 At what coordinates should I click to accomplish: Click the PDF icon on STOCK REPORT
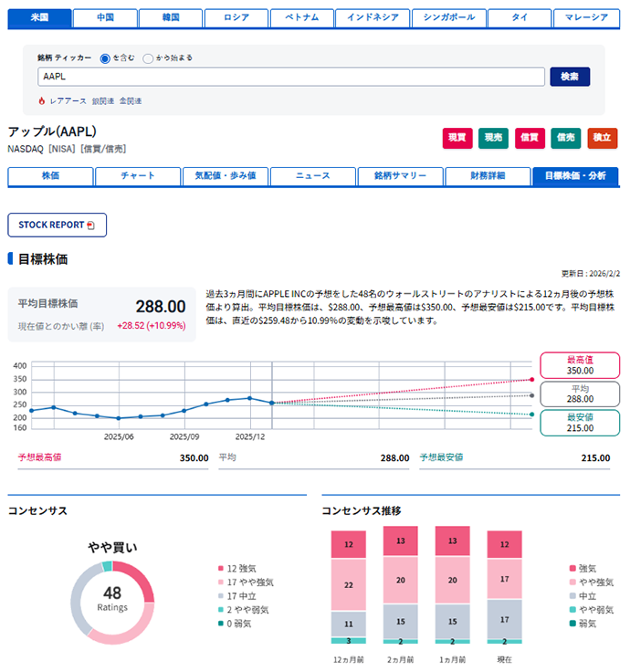pyautogui.click(x=91, y=226)
